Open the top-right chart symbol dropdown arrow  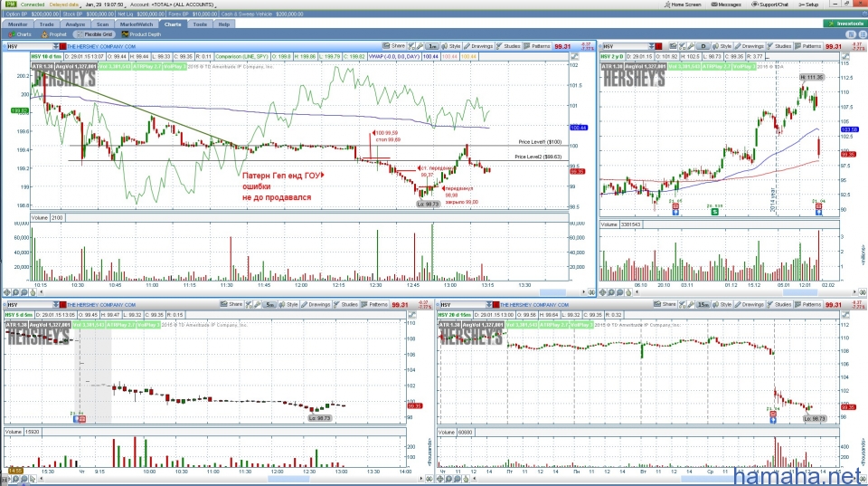pyautogui.click(x=651, y=46)
